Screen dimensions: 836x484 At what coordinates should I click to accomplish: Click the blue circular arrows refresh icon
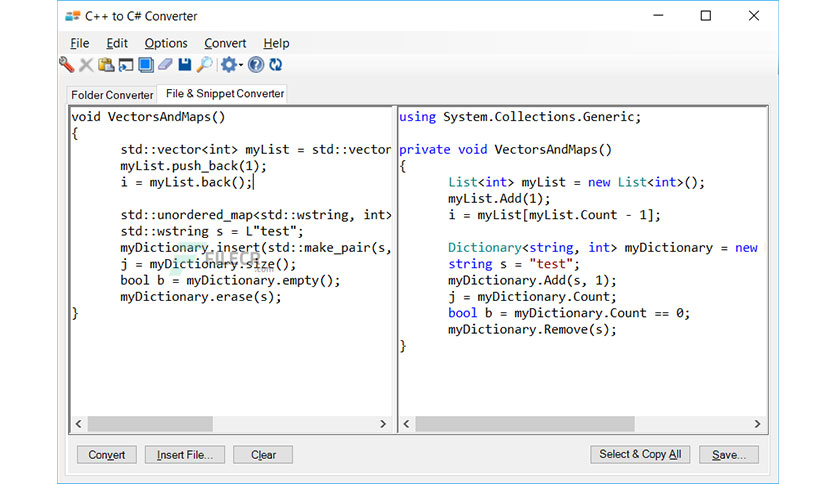click(x=276, y=65)
